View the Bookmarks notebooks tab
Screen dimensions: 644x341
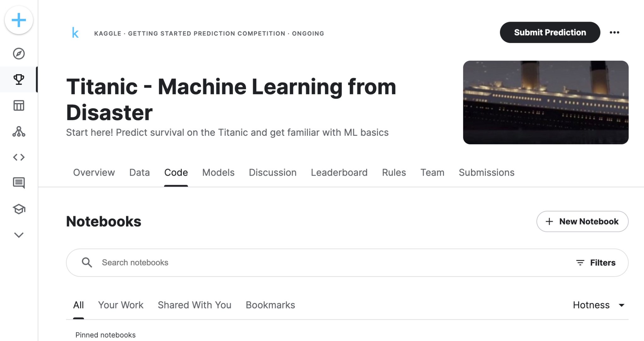[x=270, y=305]
